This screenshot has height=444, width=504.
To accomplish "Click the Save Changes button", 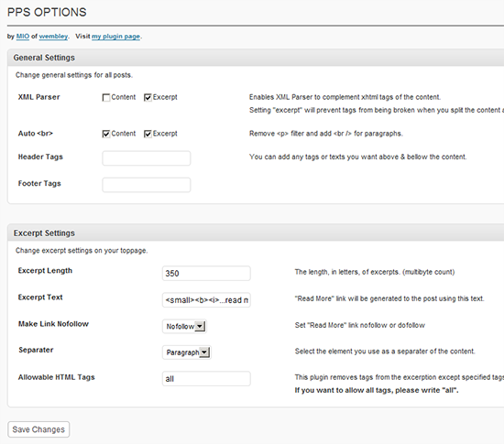I will click(x=38, y=429).
